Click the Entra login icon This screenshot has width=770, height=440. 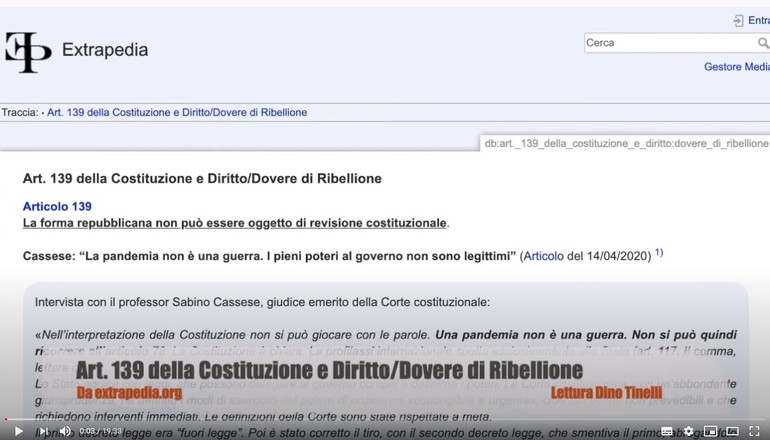738,21
